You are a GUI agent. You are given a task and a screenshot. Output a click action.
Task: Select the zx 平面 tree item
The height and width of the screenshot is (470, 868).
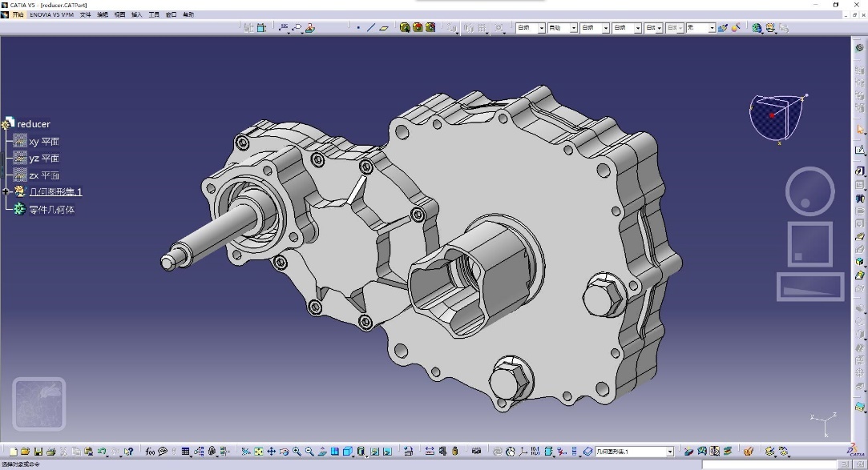43,175
